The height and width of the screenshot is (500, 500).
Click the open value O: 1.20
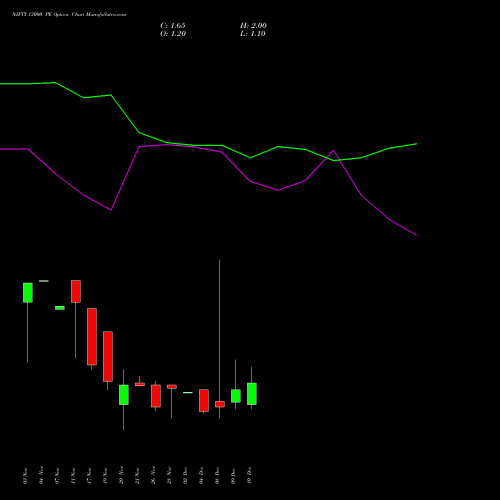pos(173,34)
